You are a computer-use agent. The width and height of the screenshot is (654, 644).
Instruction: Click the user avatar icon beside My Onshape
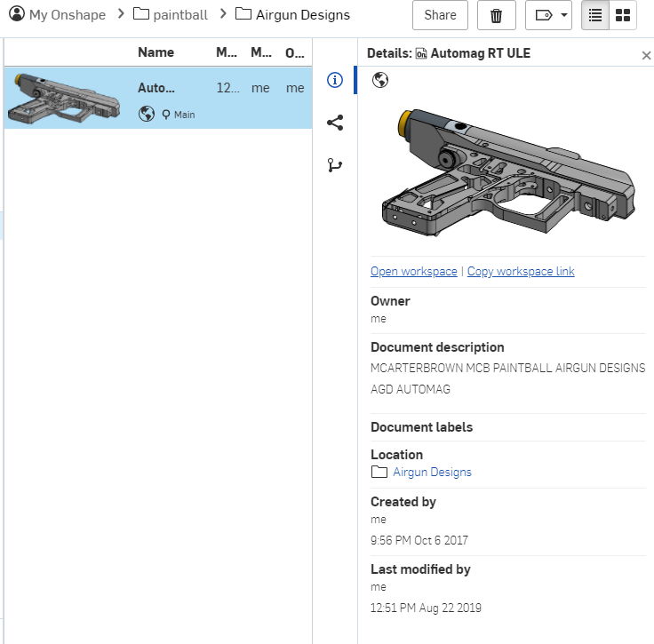click(17, 13)
